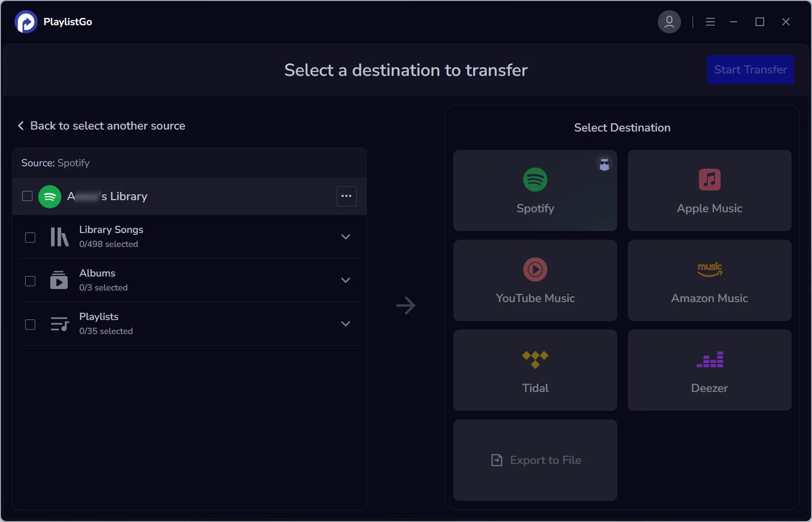Expand the Playlists section
This screenshot has height=522, width=812.
[346, 324]
